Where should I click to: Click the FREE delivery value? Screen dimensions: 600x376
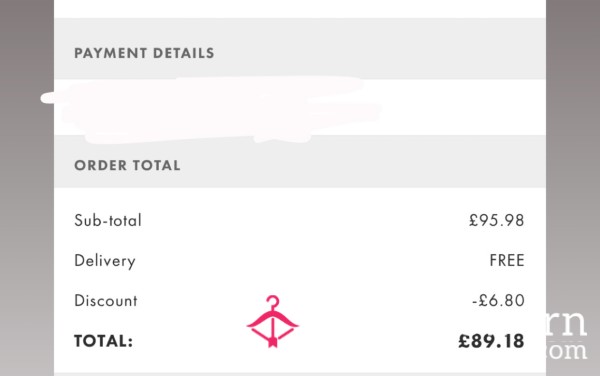(x=507, y=260)
